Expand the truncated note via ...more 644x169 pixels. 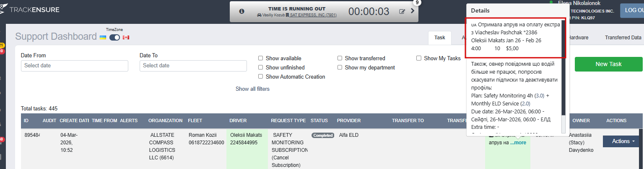[518, 143]
